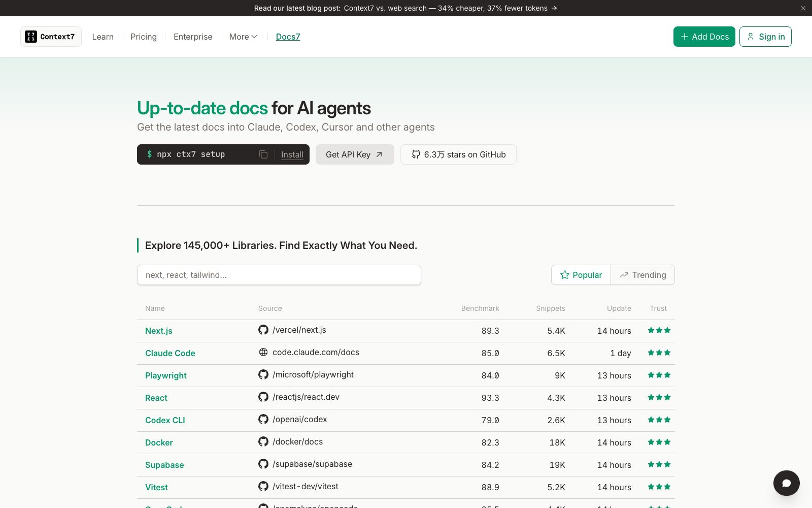
Task: Click GitHub icon beside /microsoft/playwright
Action: [x=263, y=374]
